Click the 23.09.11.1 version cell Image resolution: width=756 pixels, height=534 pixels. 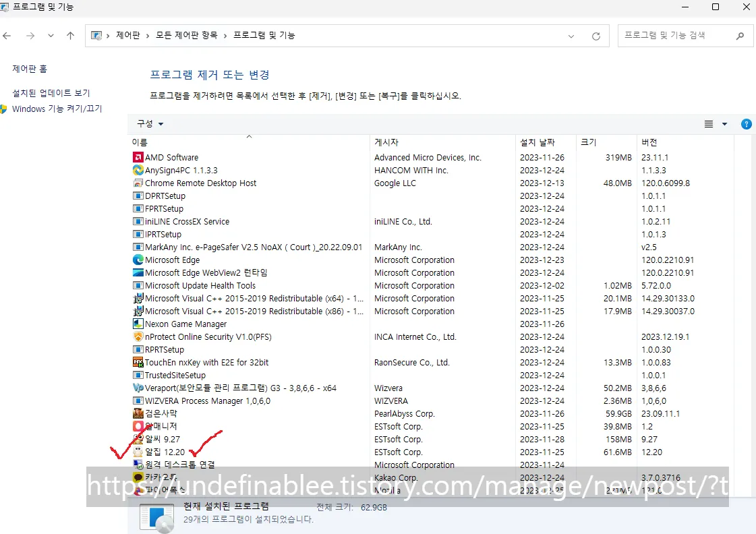pos(660,413)
